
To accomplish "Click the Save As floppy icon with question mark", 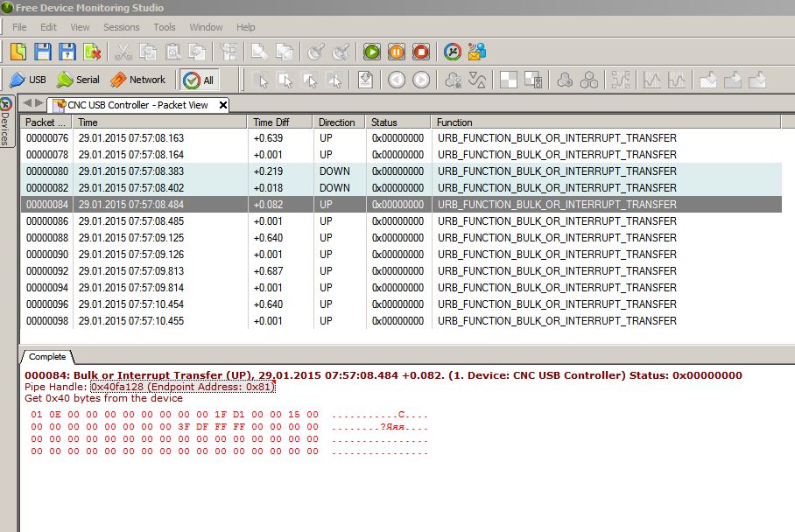I will pos(67,52).
